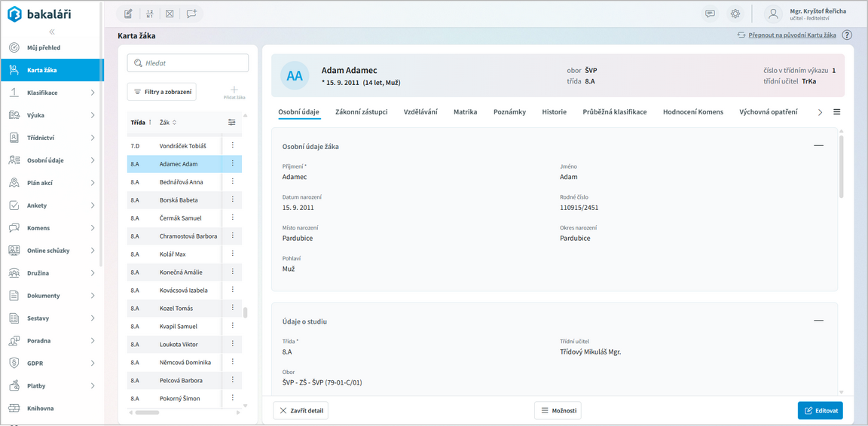This screenshot has height=426, width=868.
Task: Open column settings icon in student list header
Action: click(x=231, y=123)
